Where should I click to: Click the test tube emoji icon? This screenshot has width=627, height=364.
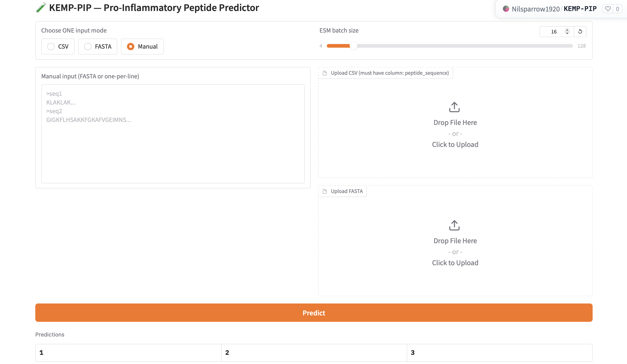point(41,8)
